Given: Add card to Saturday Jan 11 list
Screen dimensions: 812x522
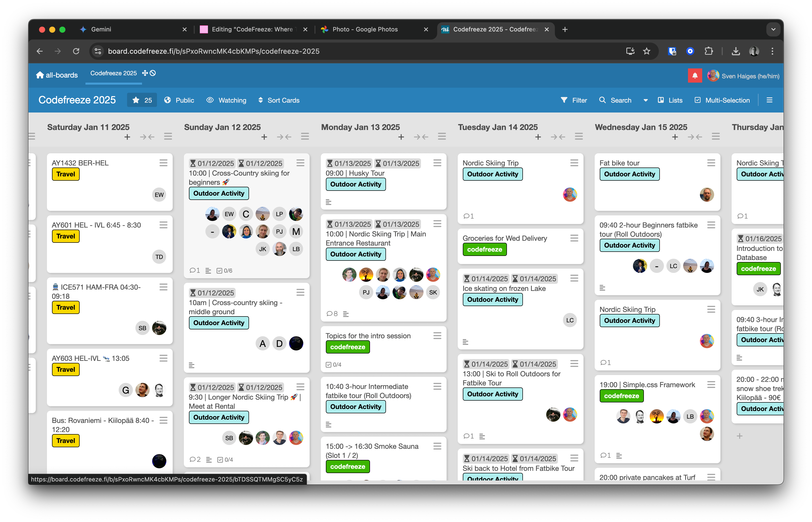Looking at the screenshot, I should coord(127,137).
